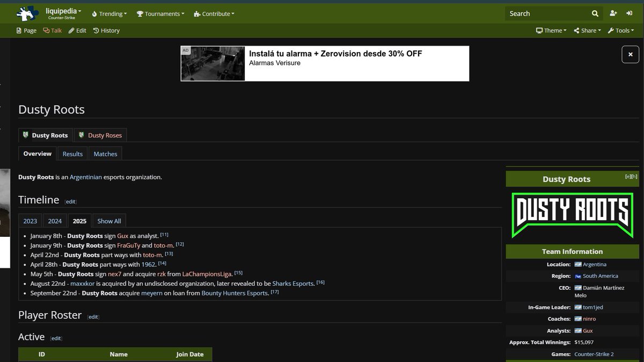
Task: Open South America region link
Action: coord(601,276)
